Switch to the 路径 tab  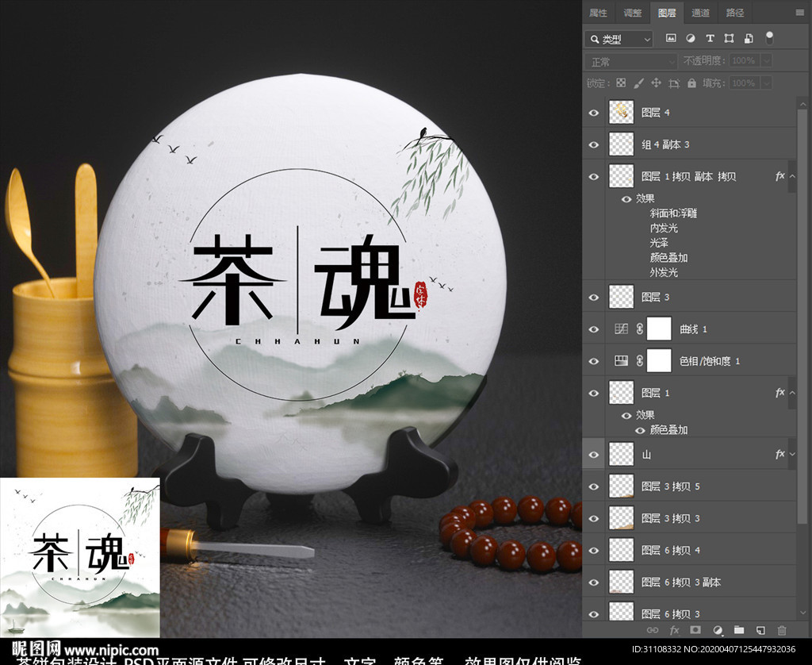point(735,13)
